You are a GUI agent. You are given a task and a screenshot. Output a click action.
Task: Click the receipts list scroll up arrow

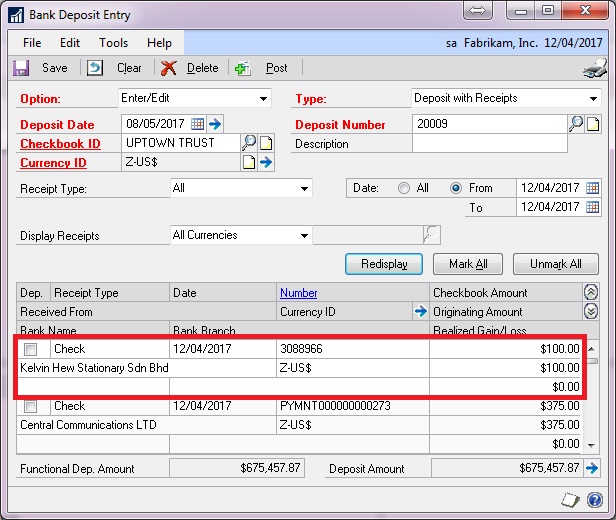[x=592, y=349]
